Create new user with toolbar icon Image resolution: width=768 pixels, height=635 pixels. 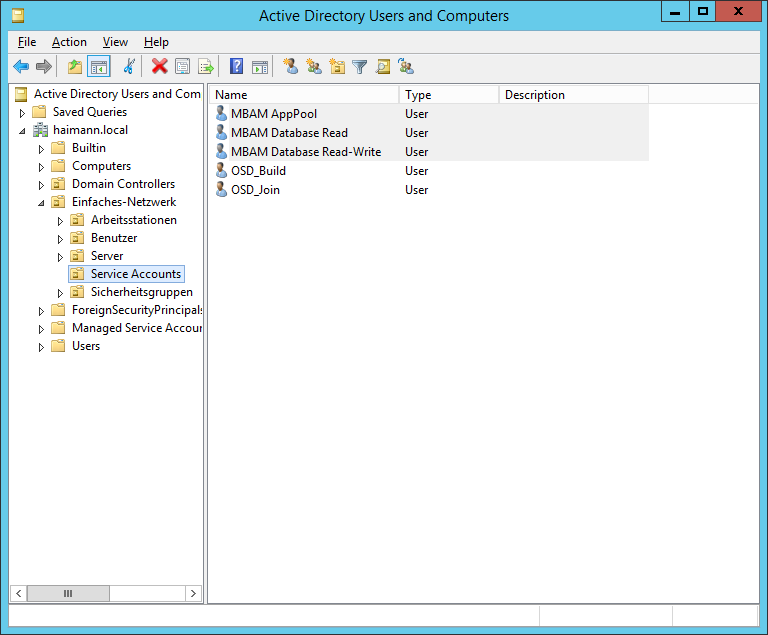[290, 66]
